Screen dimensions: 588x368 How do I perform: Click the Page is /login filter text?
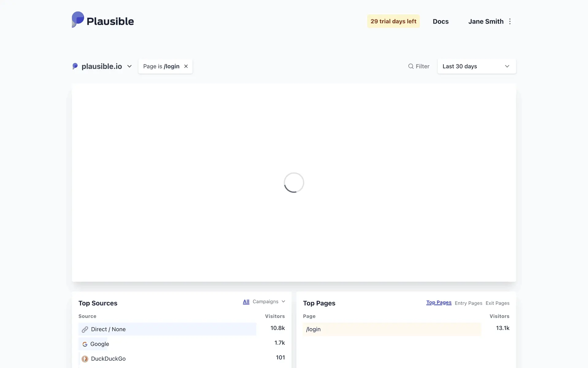[161, 66]
